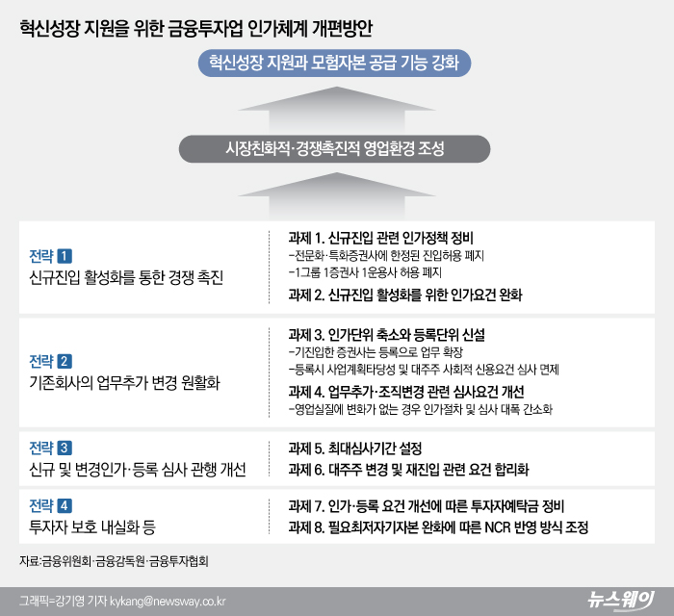Screen dimensions: 674x616
Task: Click the line 기진입한 증권사는 등록으로 업무 확장
Action: click(x=376, y=352)
